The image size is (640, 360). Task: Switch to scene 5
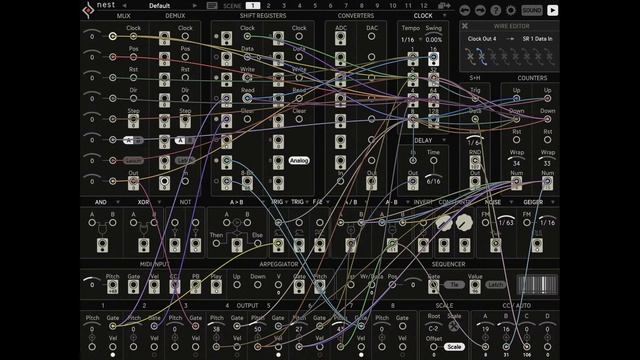[x=315, y=6]
